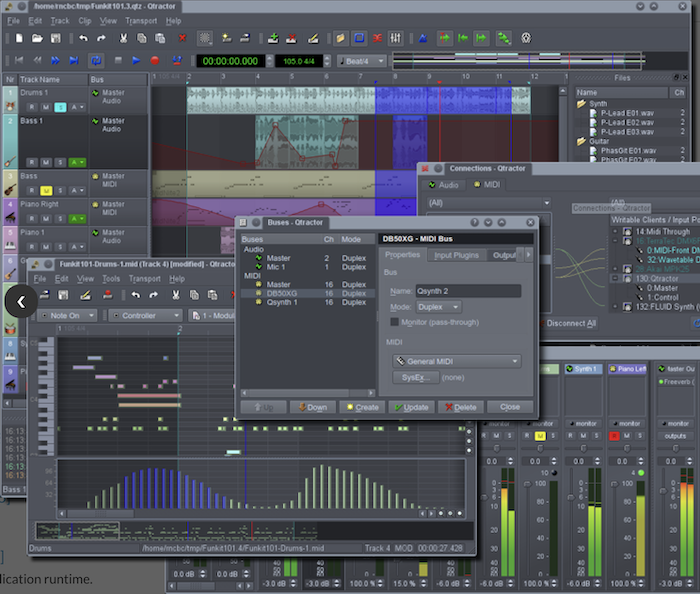The width and height of the screenshot is (700, 594).
Task: Click the scissors icon in MIDI editor toolbar
Action: [x=175, y=295]
